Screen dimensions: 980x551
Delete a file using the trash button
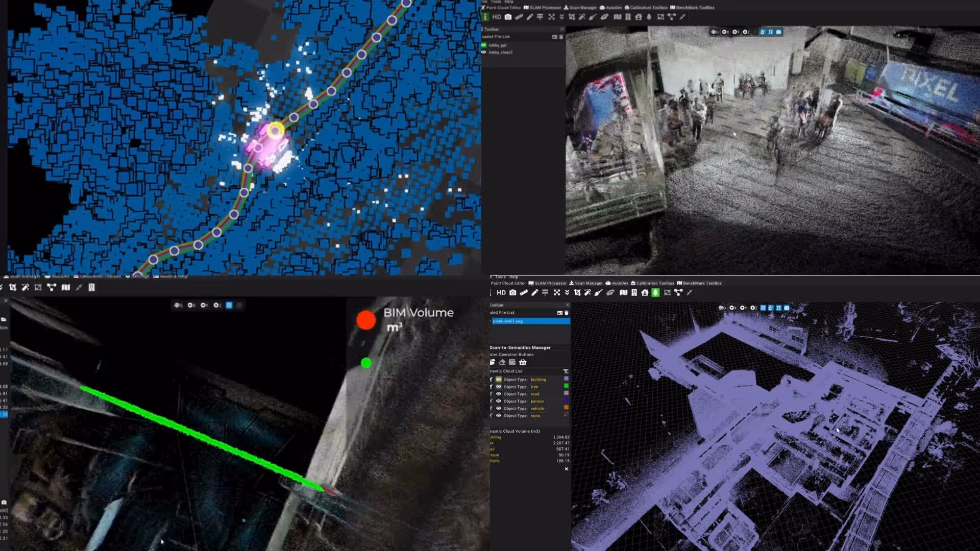click(567, 313)
